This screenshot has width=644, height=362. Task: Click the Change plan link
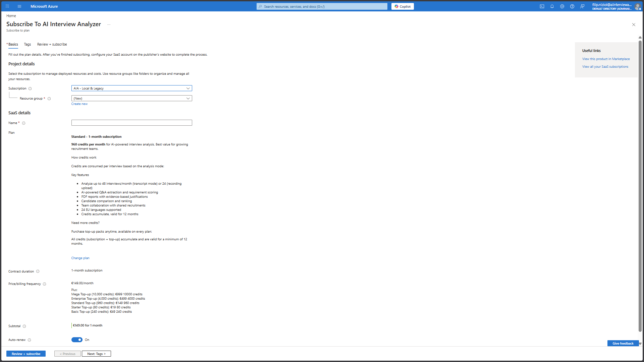coord(80,258)
